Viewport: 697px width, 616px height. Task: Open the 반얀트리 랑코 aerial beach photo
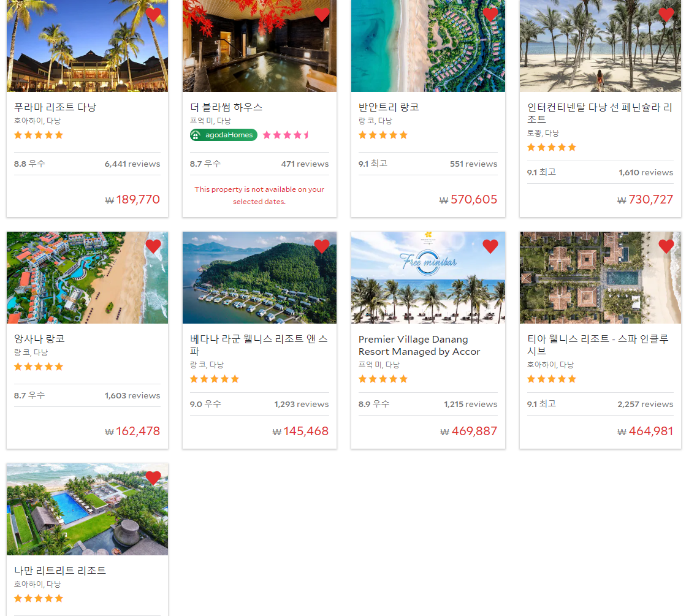428,46
